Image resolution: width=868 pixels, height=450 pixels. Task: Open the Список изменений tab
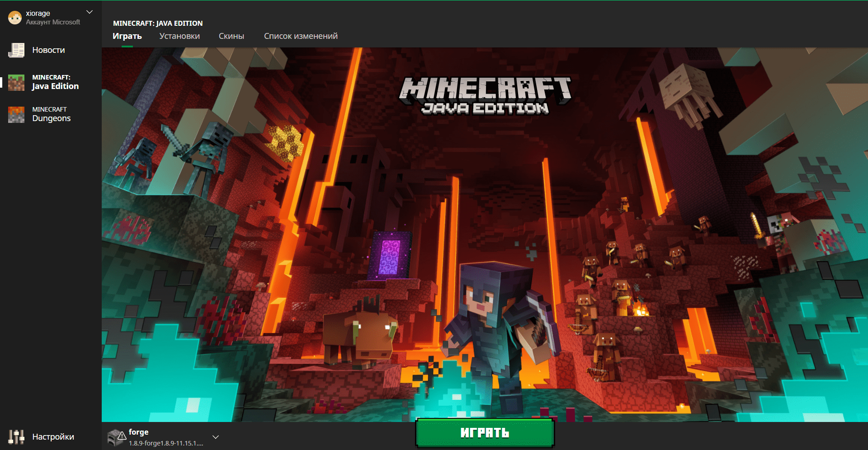(301, 36)
